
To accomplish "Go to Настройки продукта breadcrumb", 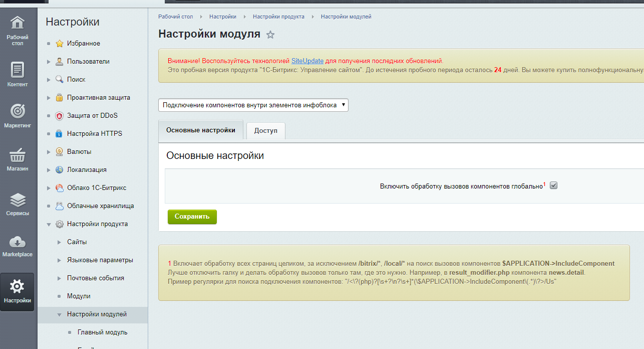I will [278, 17].
